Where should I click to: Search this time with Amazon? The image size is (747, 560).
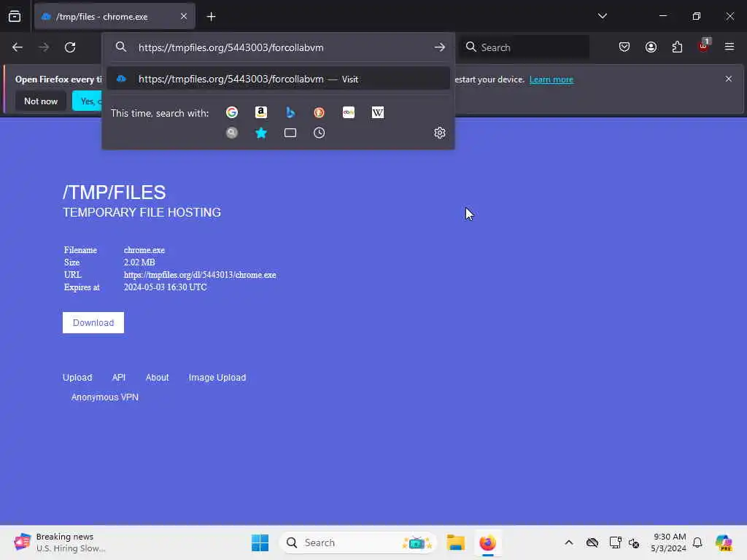click(x=261, y=112)
